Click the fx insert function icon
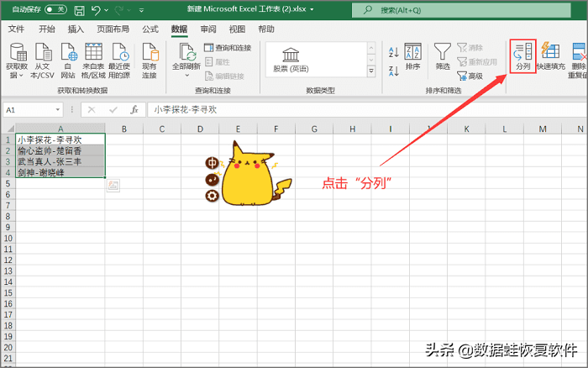This screenshot has width=588, height=368. [134, 110]
